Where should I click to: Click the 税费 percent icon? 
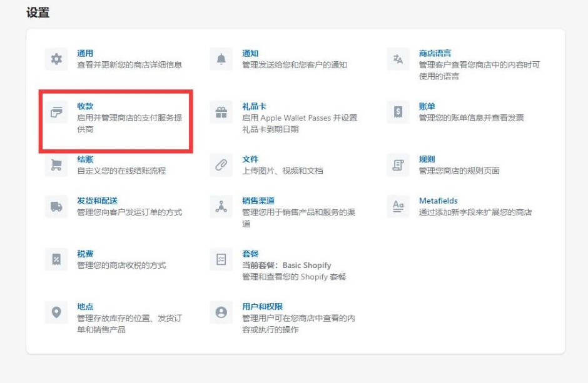(x=56, y=258)
